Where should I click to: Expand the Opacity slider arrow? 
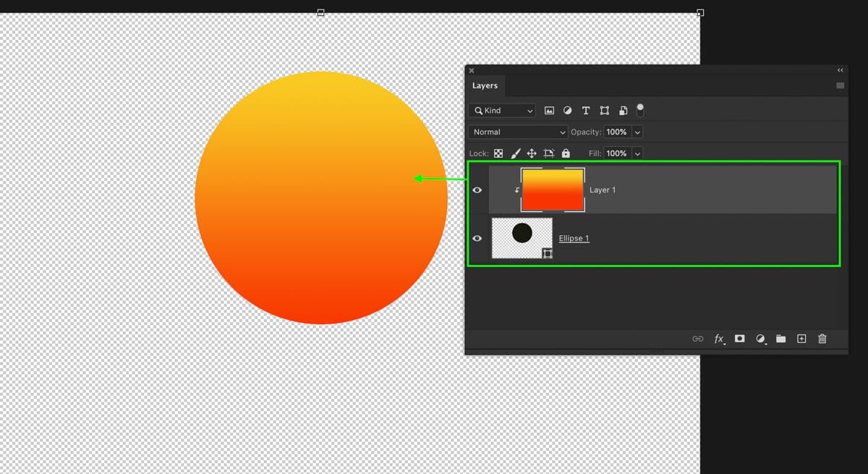[x=637, y=132]
